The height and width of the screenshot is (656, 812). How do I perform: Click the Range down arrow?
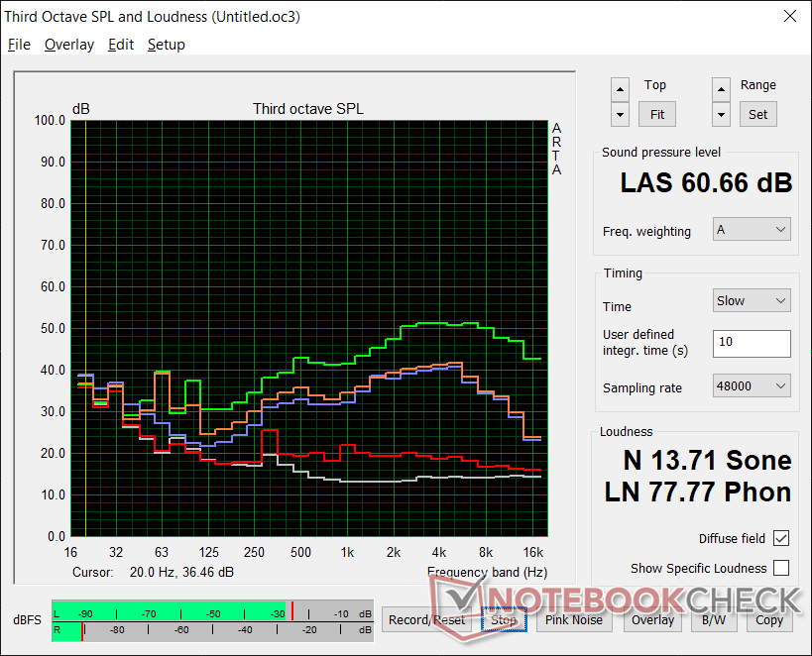pos(721,113)
